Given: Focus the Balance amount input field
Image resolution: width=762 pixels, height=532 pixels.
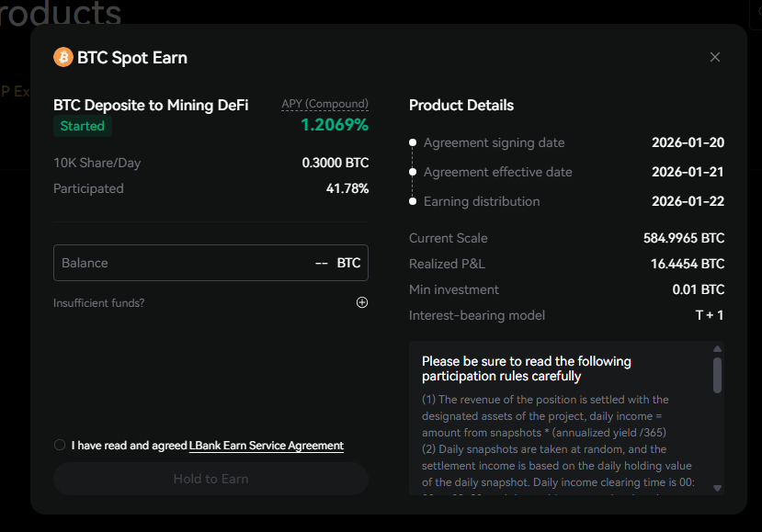Looking at the screenshot, I should click(x=184, y=263).
